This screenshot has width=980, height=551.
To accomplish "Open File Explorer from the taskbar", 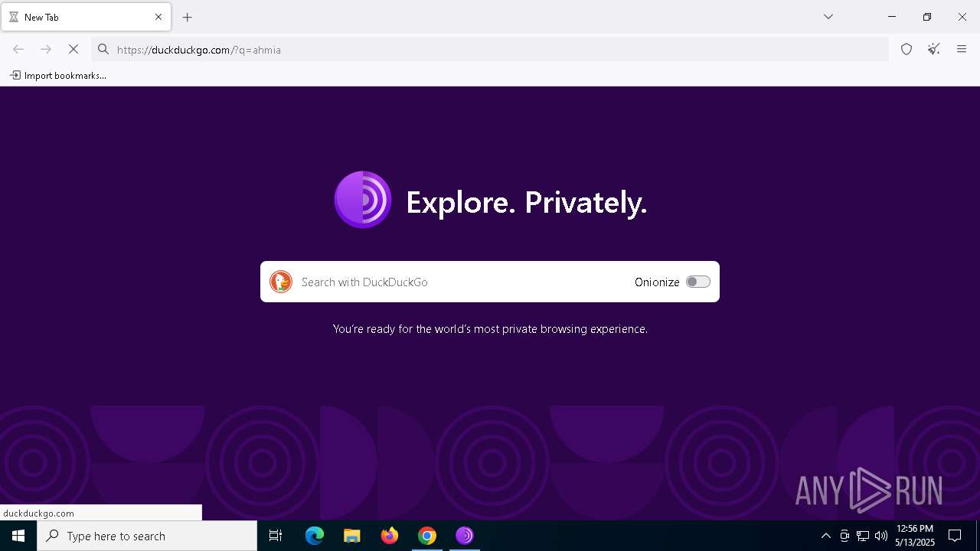I will click(352, 536).
